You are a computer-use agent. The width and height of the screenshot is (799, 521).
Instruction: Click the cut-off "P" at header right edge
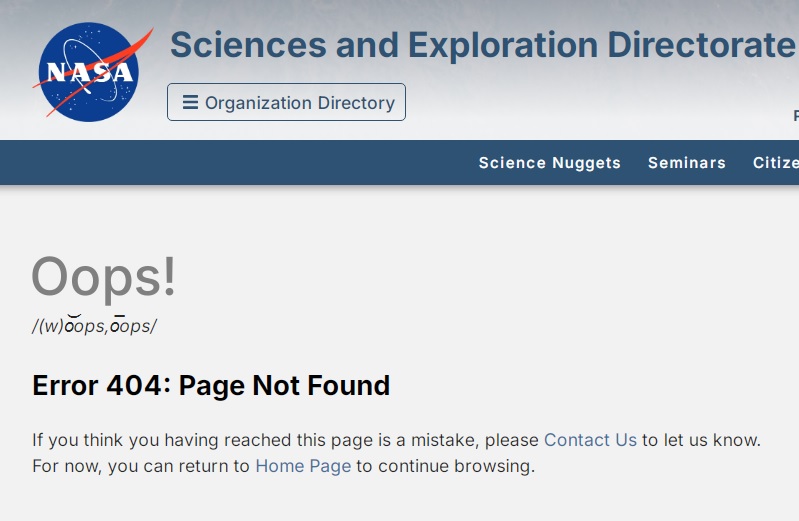[x=796, y=116]
